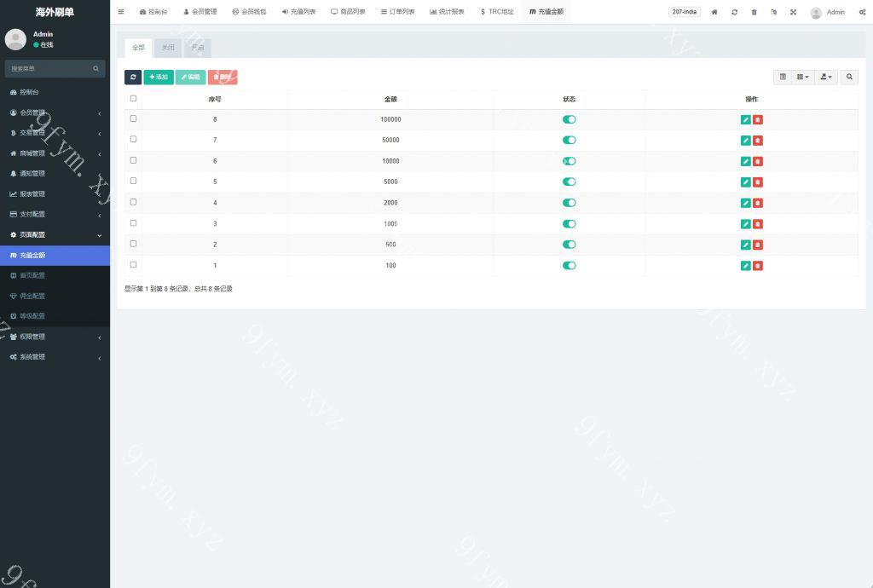Delete row with amount 1000
The image size is (873, 588).
pyautogui.click(x=758, y=224)
